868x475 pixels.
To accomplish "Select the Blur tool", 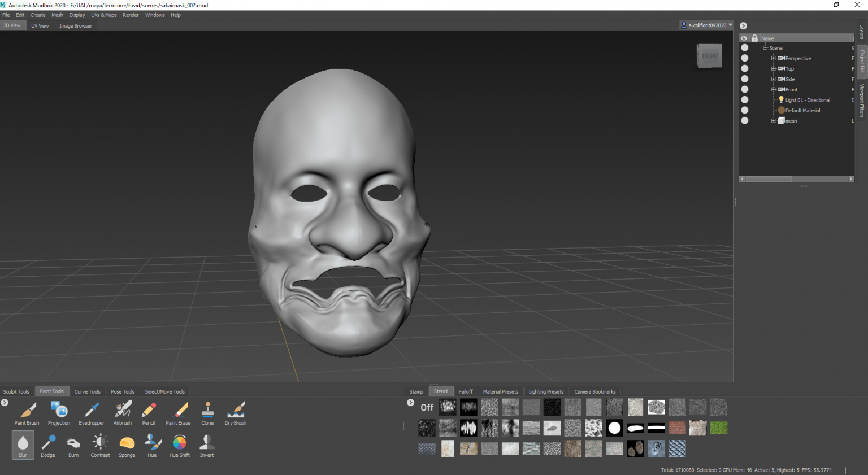I will 23,445.
